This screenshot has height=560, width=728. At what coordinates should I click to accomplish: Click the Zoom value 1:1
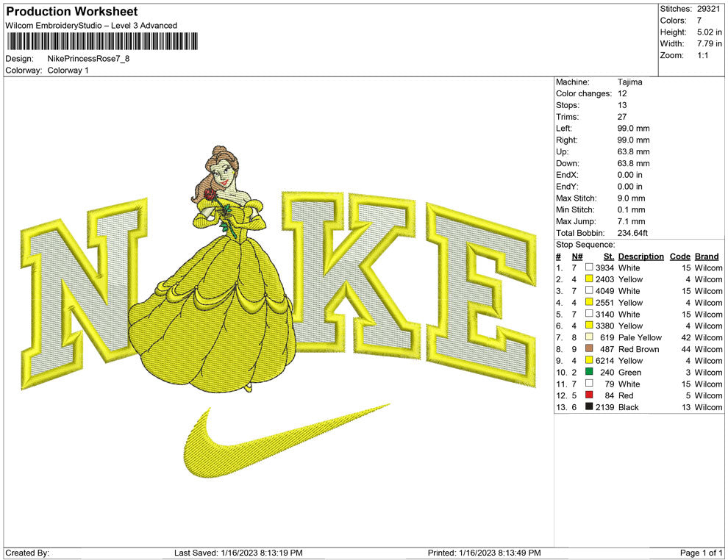pos(703,55)
